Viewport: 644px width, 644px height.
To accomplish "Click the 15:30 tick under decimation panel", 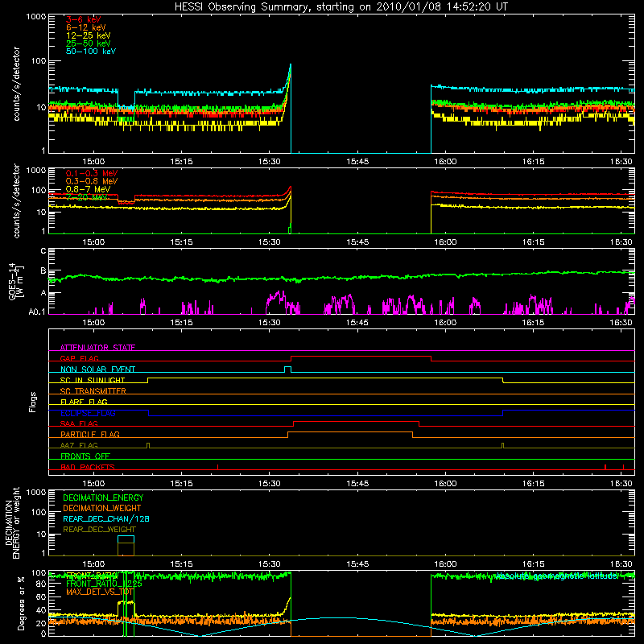I will [x=270, y=564].
